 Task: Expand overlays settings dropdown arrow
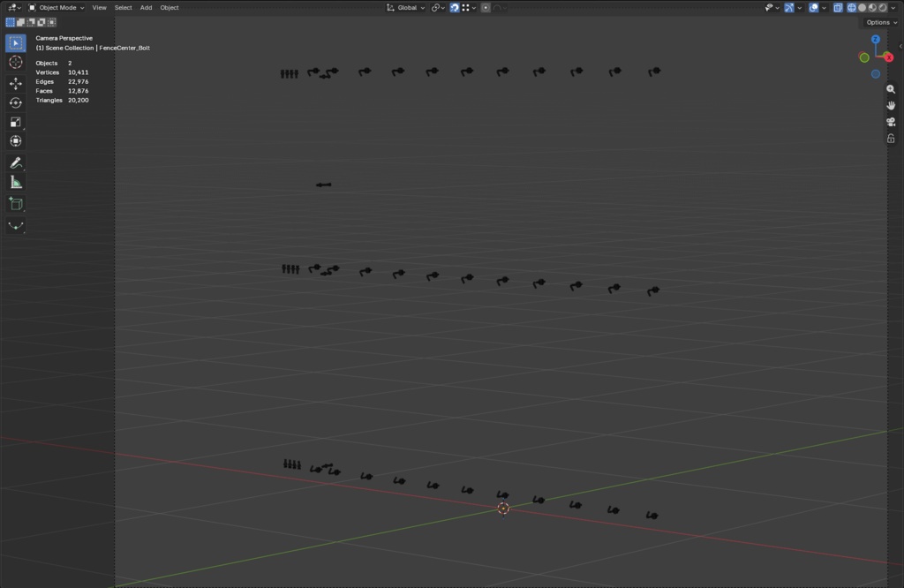tap(824, 7)
